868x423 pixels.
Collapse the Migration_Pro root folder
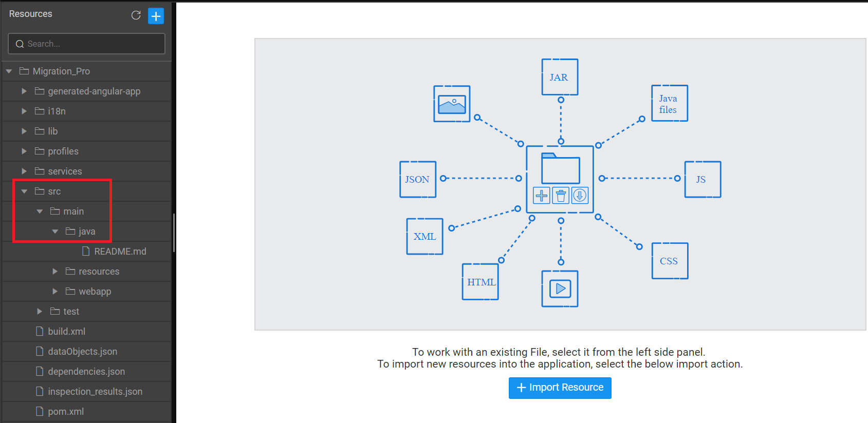9,71
